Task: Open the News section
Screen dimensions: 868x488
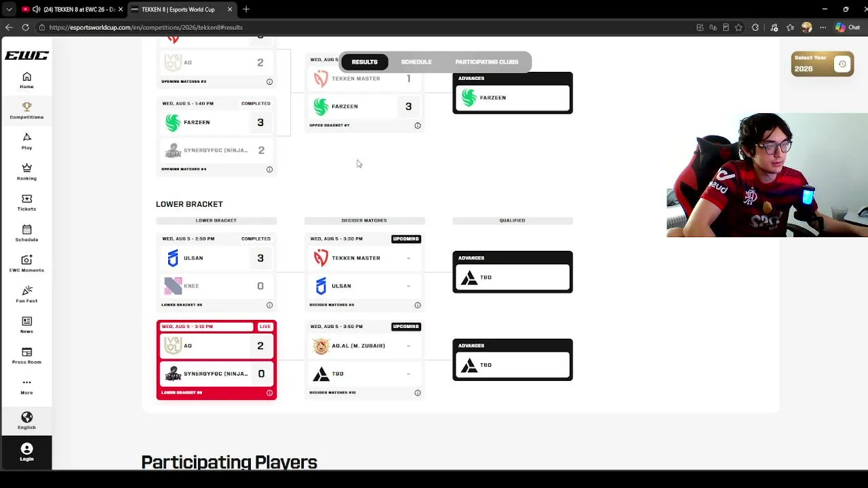Action: (26, 325)
